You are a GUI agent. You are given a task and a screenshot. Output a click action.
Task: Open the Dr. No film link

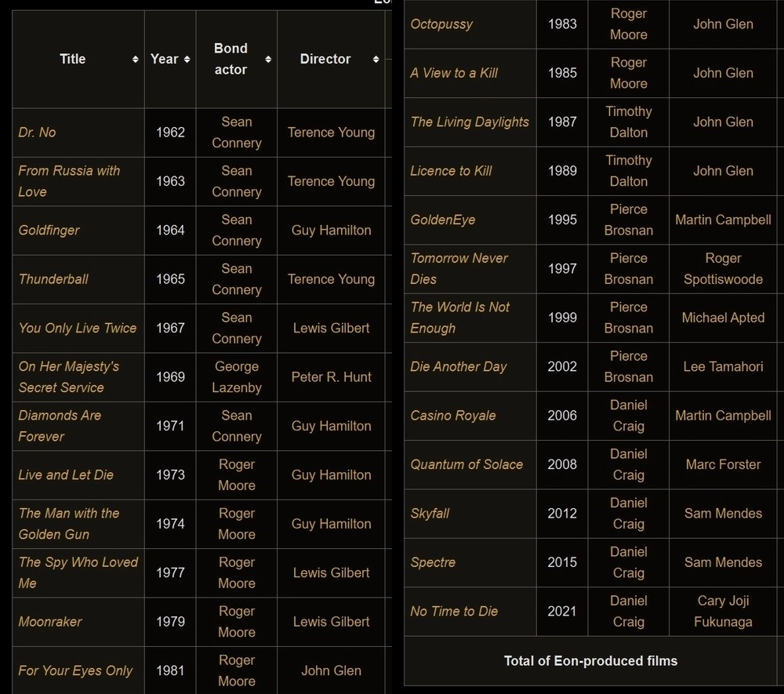pos(37,133)
